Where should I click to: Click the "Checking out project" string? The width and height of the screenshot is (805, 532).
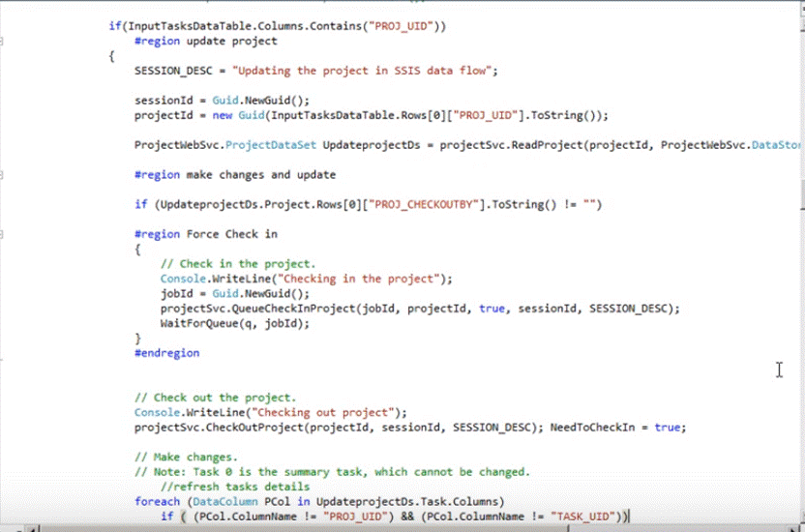[x=323, y=413]
